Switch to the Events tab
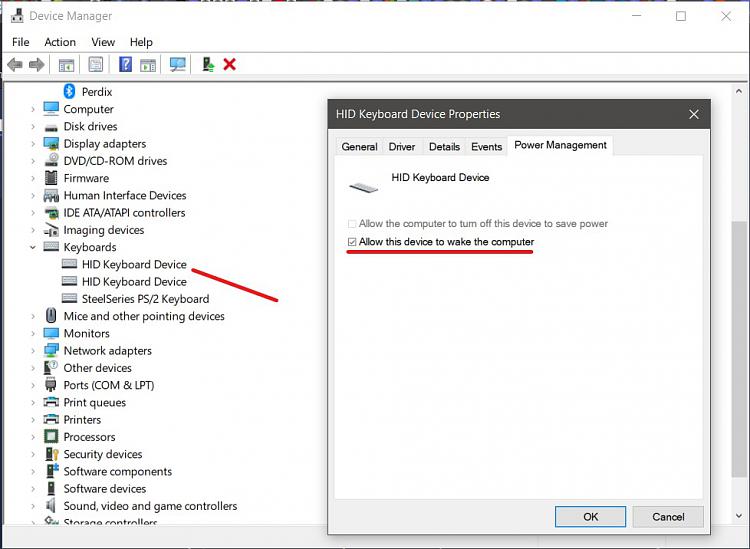This screenshot has width=750, height=549. click(486, 147)
